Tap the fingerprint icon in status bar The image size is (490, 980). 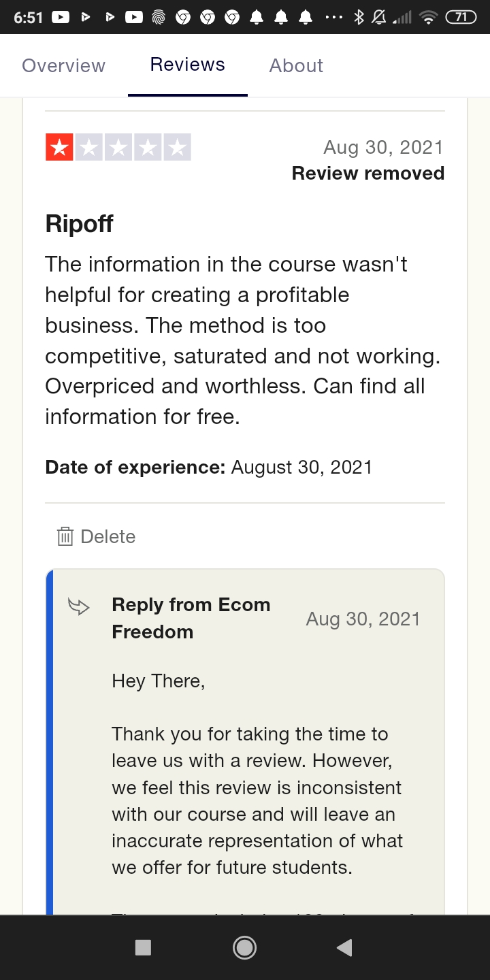[x=159, y=18]
